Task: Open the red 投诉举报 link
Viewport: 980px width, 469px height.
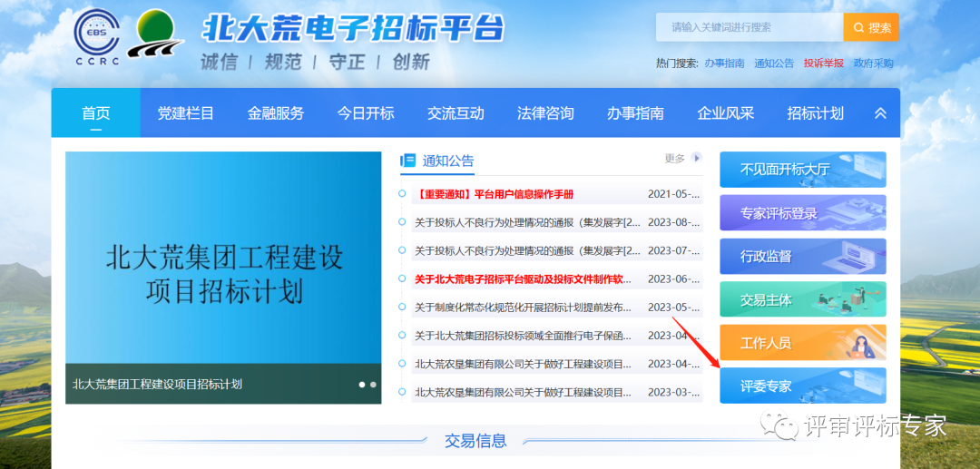Action: 824,64
